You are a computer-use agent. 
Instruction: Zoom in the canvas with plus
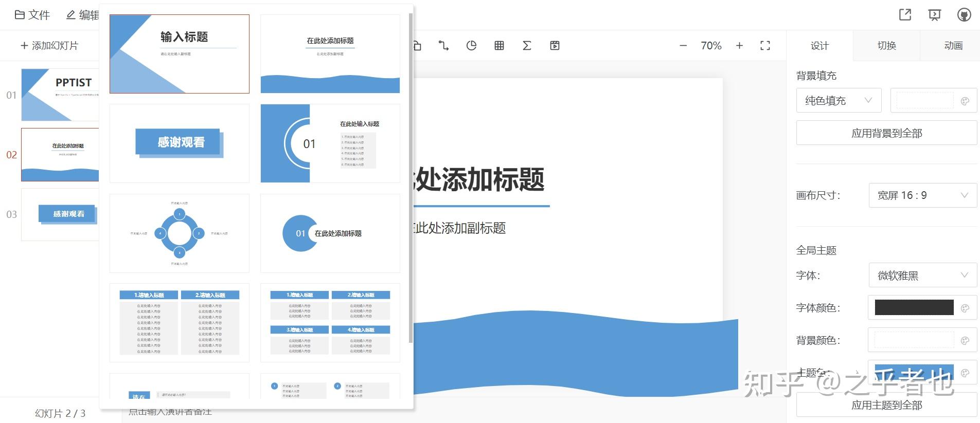coord(739,46)
